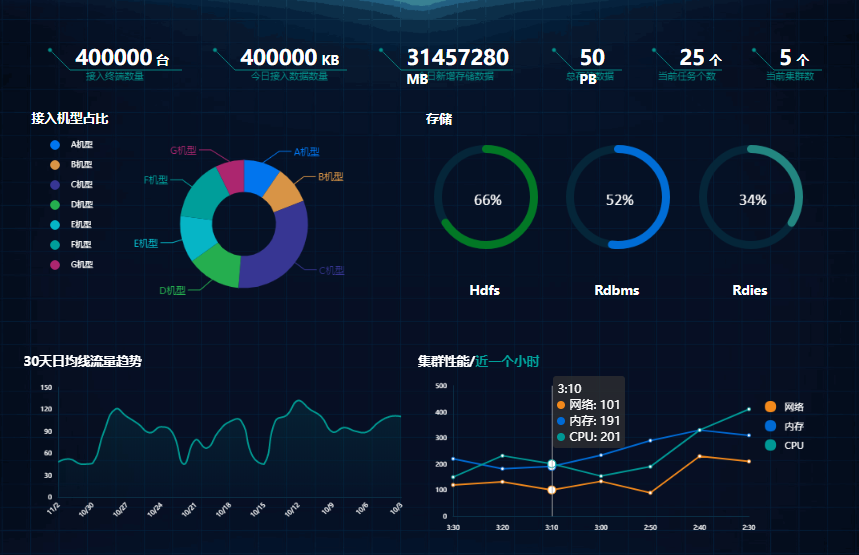Toggle the B机型 legend color dot

[x=55, y=164]
